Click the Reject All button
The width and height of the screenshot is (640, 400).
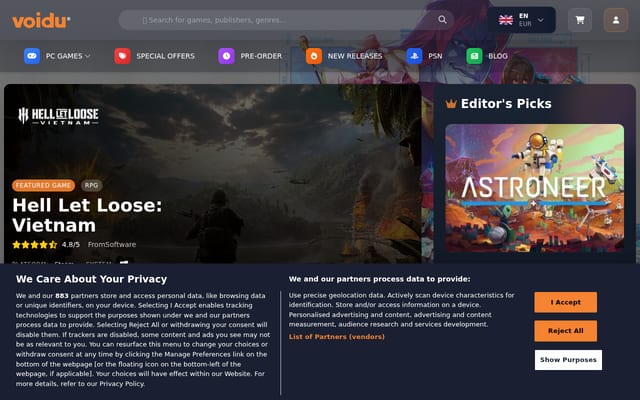[565, 331]
